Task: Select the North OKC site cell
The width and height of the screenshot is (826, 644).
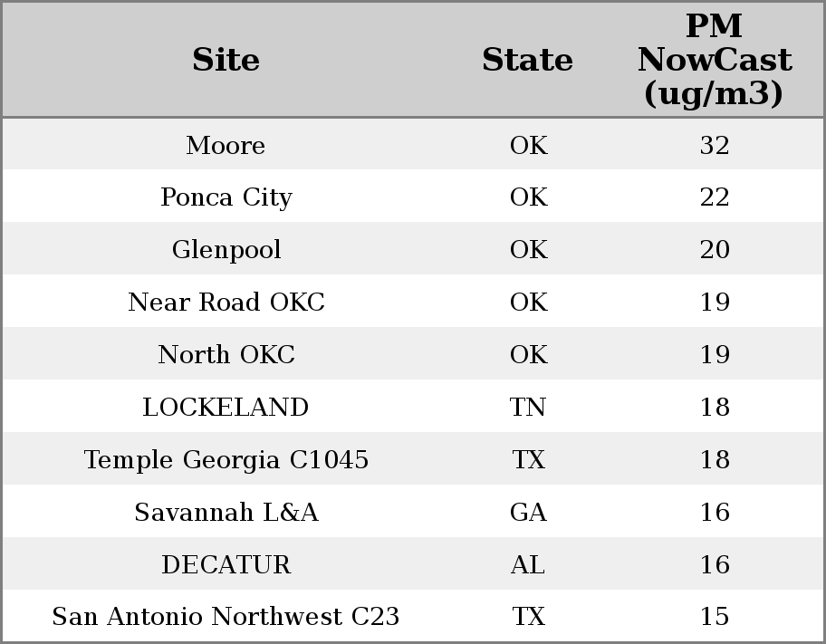Action: point(226,354)
